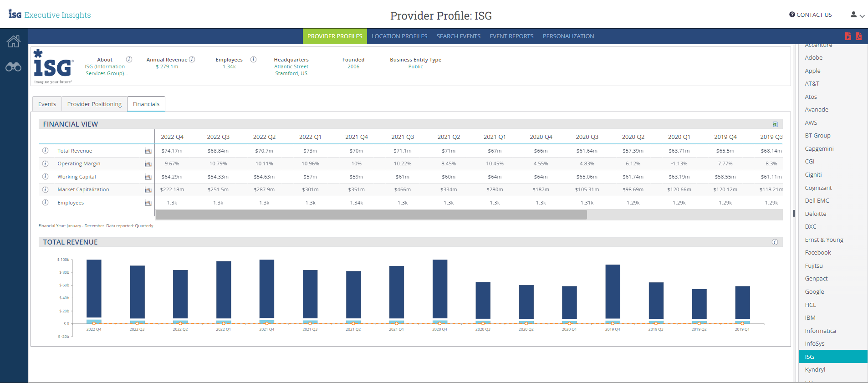The image size is (868, 383).
Task: Export Financial View to Excel icon
Action: (775, 124)
